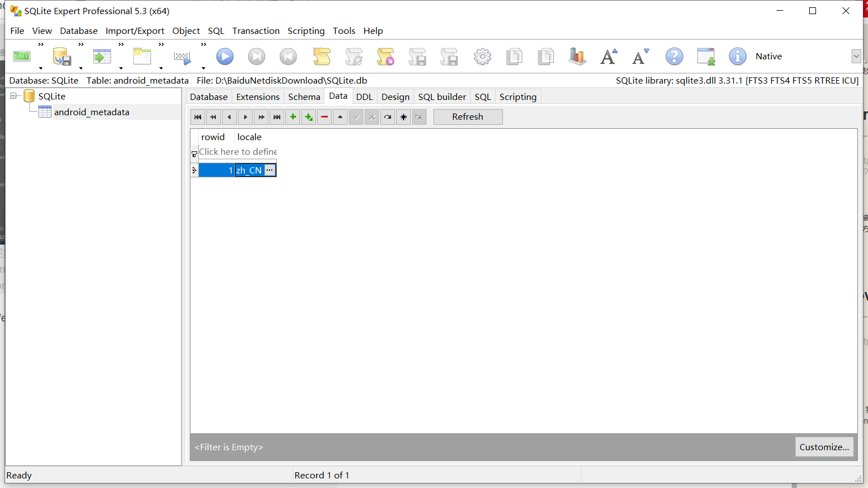The image size is (868, 488).
Task: Open dropdown arrow beside table import icon
Action: (x=121, y=68)
